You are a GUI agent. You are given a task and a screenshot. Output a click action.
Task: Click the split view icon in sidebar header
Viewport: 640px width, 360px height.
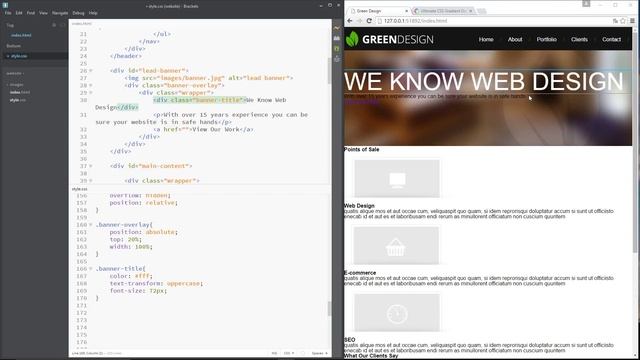62,25
